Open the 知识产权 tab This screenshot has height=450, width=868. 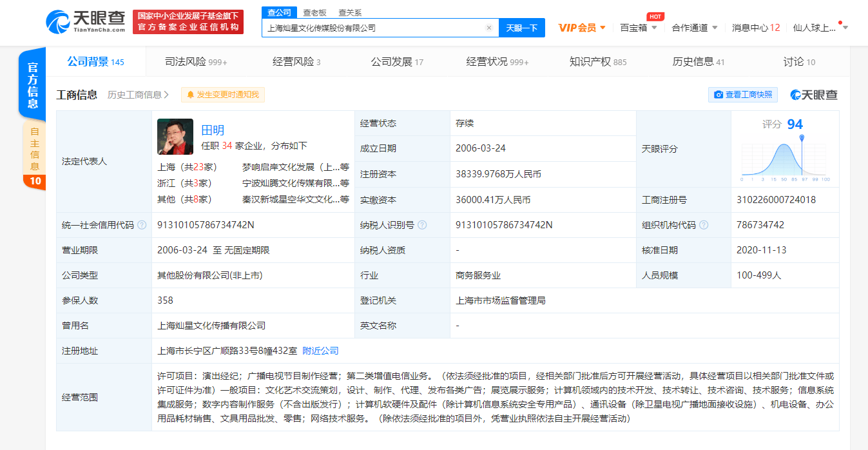[598, 62]
